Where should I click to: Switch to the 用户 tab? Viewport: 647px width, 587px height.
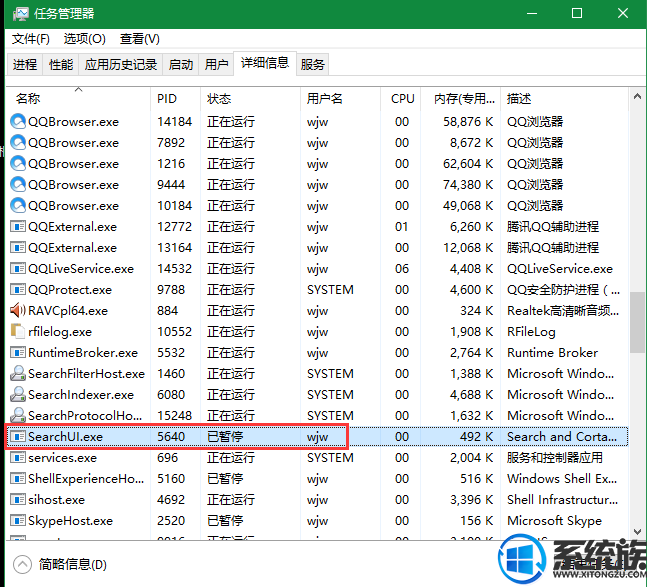click(x=216, y=64)
